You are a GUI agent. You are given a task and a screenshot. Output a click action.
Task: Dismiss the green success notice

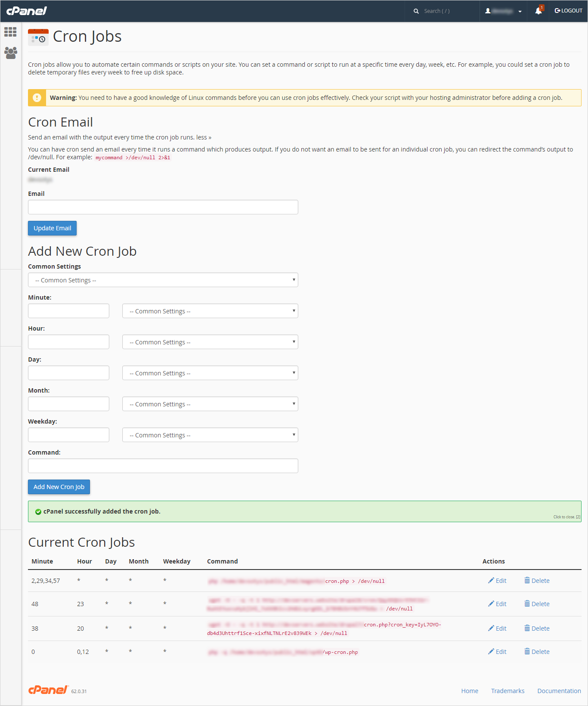click(566, 517)
